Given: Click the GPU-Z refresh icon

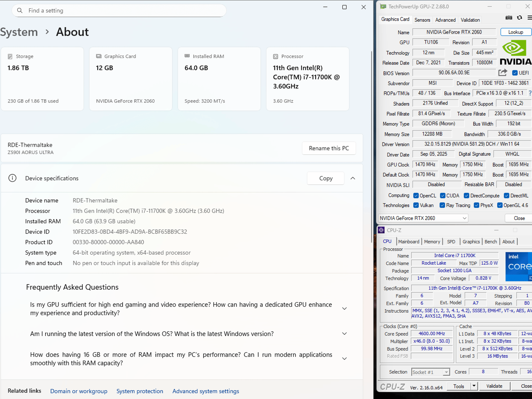Looking at the screenshot, I should pos(520,18).
